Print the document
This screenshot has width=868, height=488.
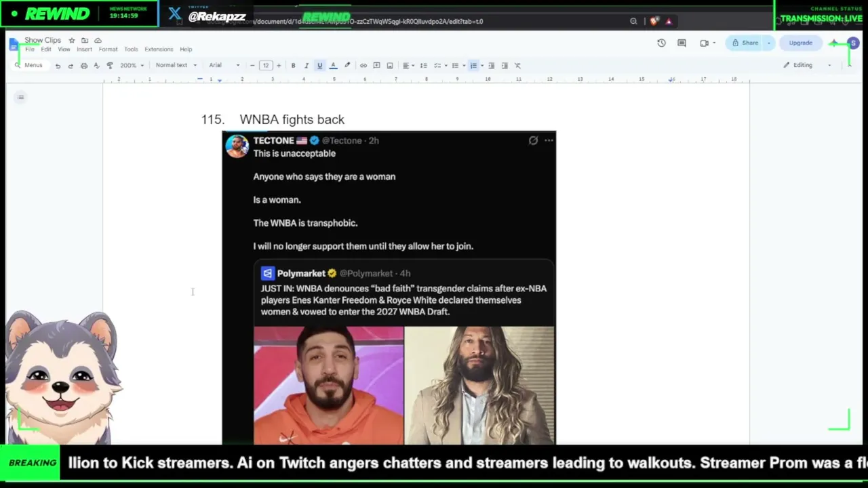click(x=83, y=66)
